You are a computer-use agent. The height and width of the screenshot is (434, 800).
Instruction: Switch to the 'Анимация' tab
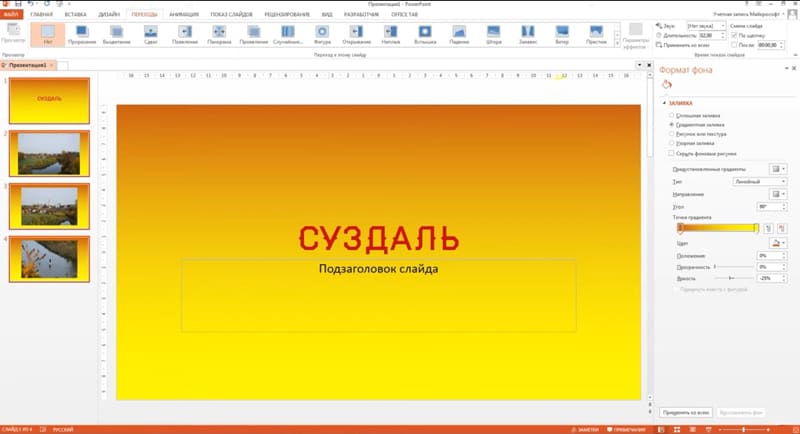tap(184, 14)
